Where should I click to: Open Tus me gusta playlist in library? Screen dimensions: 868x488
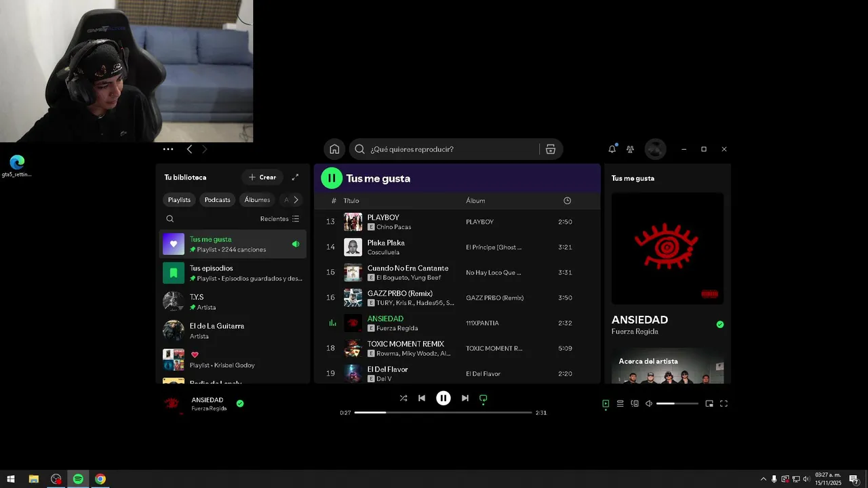click(233, 244)
